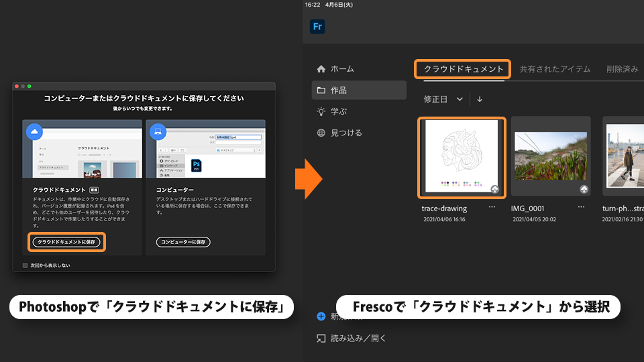The width and height of the screenshot is (644, 362).
Task: Open 見つける section with globe icon
Action: (339, 133)
